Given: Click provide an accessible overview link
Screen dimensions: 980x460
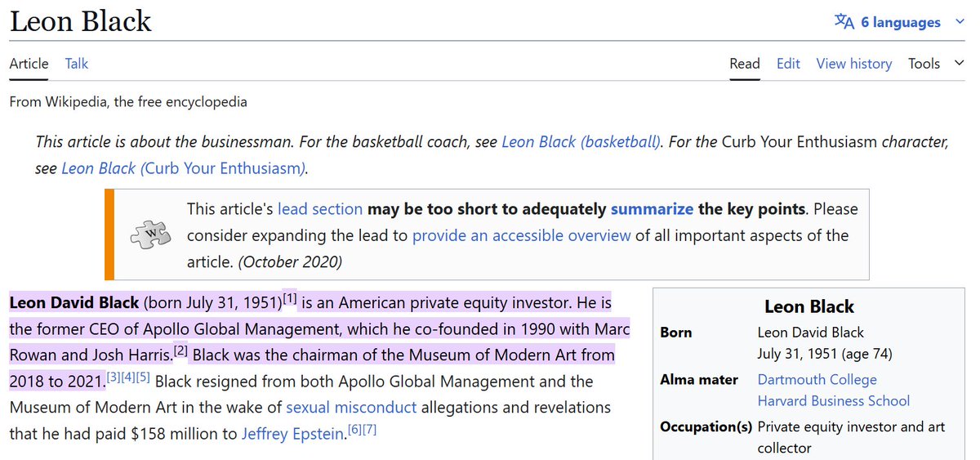Looking at the screenshot, I should pos(521,236).
